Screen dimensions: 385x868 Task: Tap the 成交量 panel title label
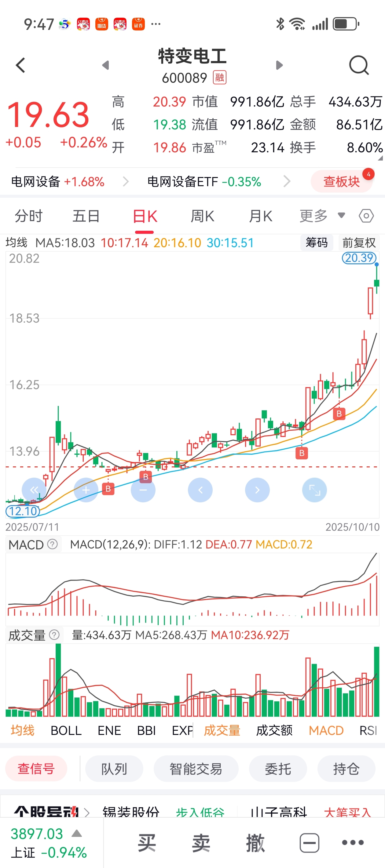(27, 635)
